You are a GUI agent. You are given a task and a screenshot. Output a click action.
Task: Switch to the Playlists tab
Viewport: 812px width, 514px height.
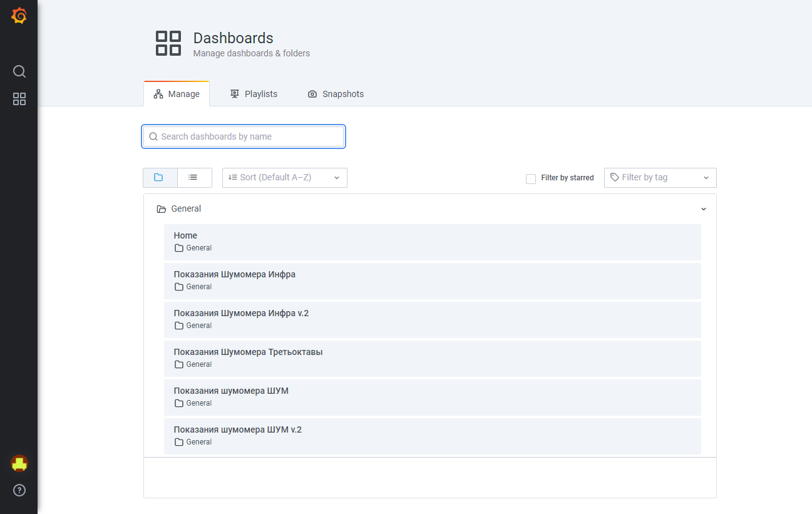click(x=254, y=94)
